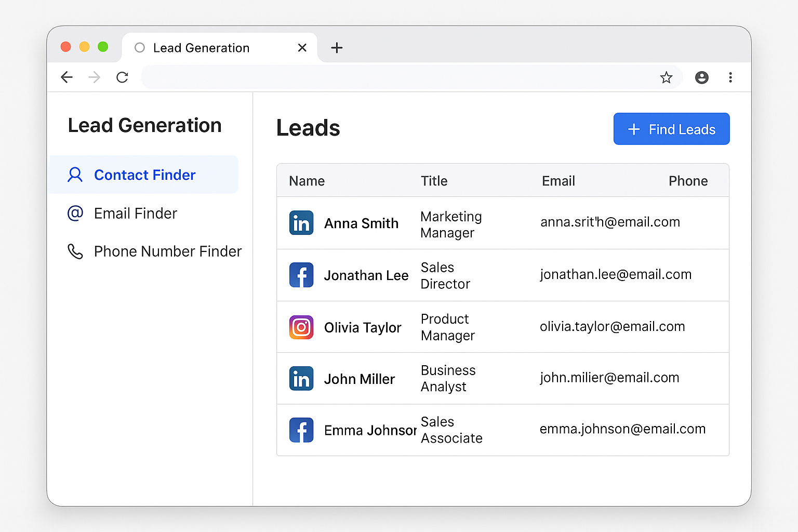The width and height of the screenshot is (798, 532).
Task: Click the plus icon inside Find Leads button
Action: point(634,129)
